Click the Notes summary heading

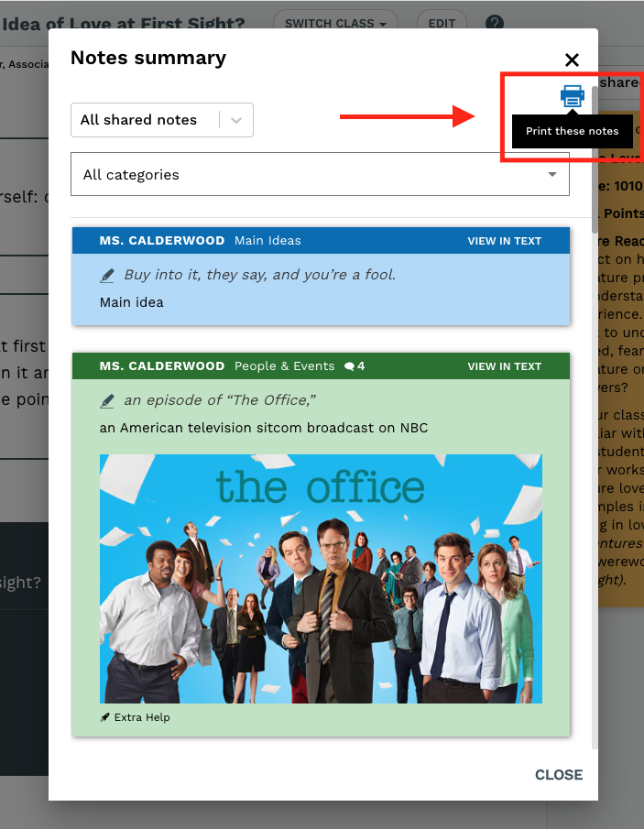(148, 58)
